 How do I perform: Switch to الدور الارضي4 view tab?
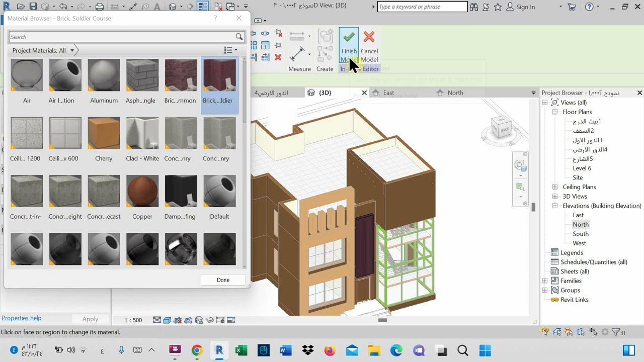tap(271, 93)
